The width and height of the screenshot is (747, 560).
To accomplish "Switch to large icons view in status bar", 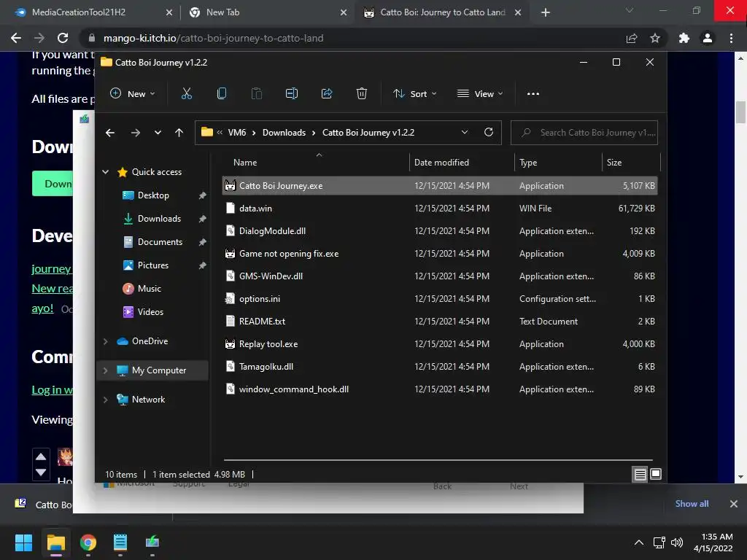I will pyautogui.click(x=656, y=474).
